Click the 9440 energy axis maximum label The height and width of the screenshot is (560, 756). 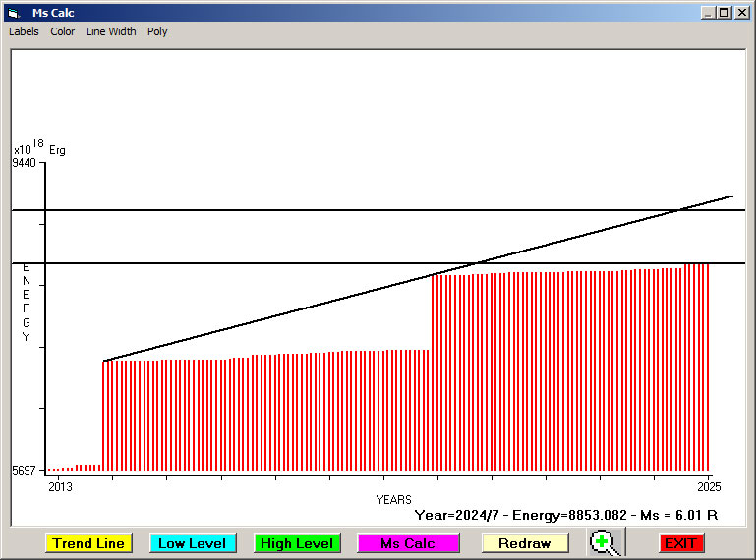[25, 163]
